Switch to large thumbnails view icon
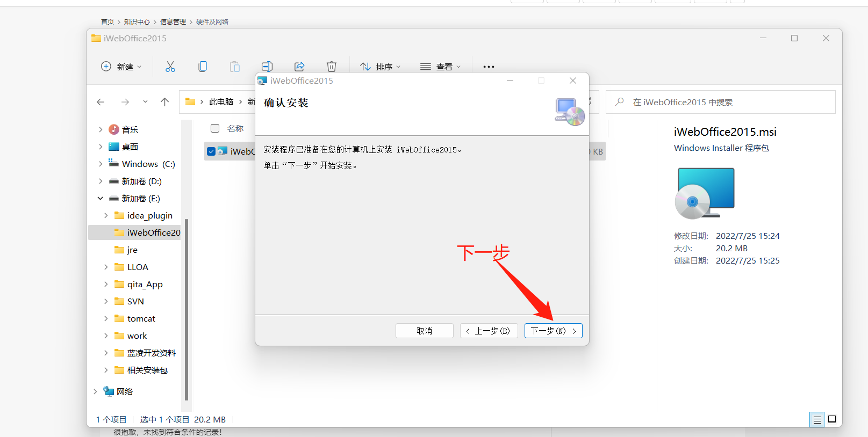This screenshot has width=868, height=437. 832,419
